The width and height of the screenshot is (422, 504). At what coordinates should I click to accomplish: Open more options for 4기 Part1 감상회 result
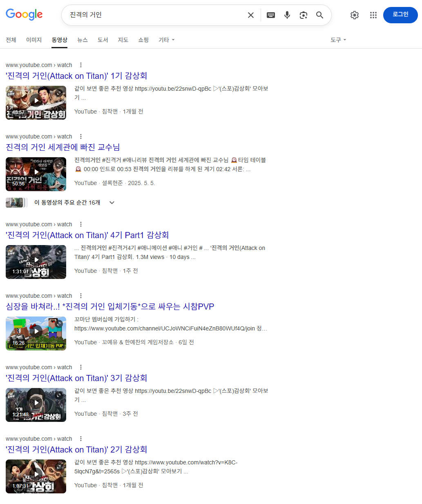point(81,224)
